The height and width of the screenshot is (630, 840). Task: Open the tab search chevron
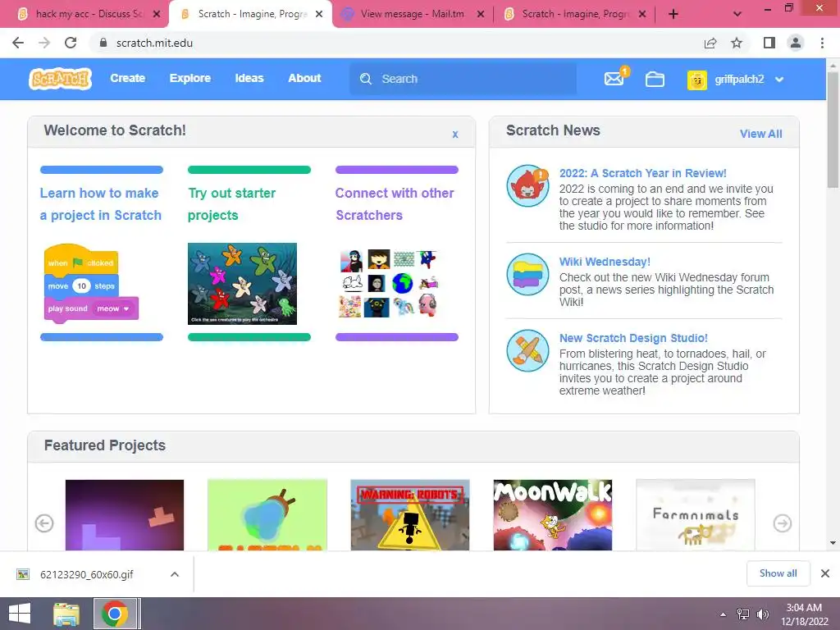pos(737,14)
